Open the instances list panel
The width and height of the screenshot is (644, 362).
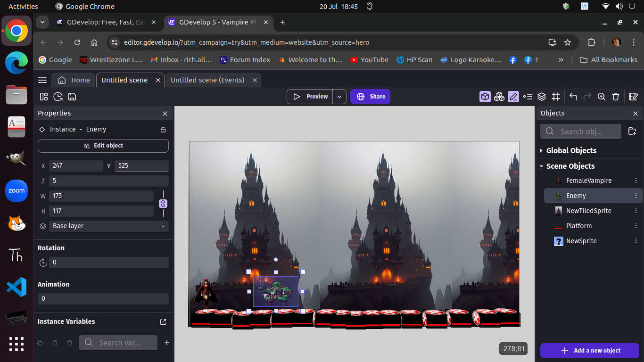(x=528, y=97)
